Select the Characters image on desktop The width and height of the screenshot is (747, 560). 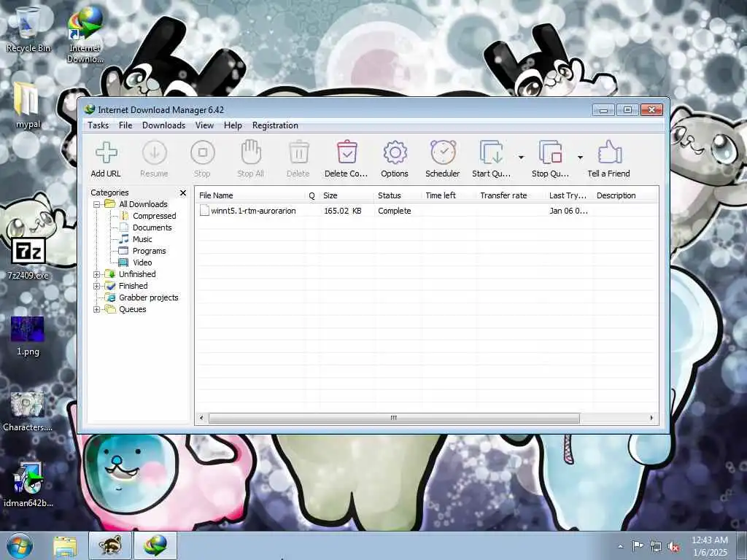tap(28, 411)
